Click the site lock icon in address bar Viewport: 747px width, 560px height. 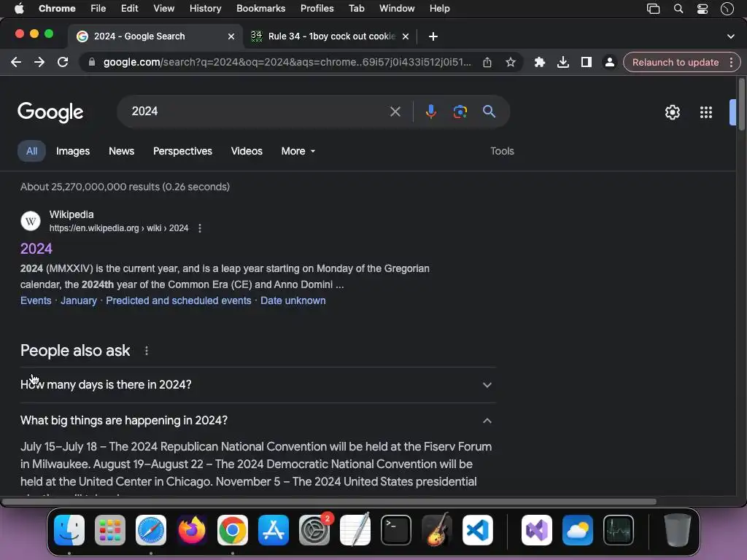click(91, 63)
